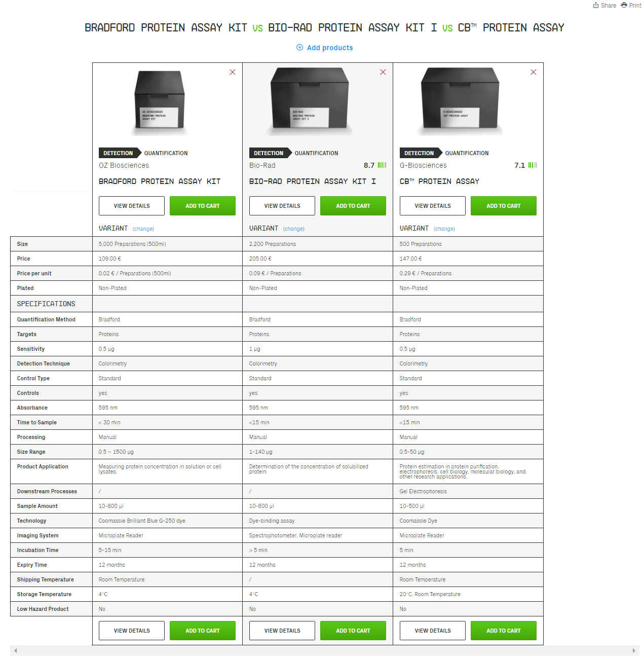Click bottom Add to Cart under Bio-Rad column
This screenshot has width=644, height=659.
click(x=353, y=631)
